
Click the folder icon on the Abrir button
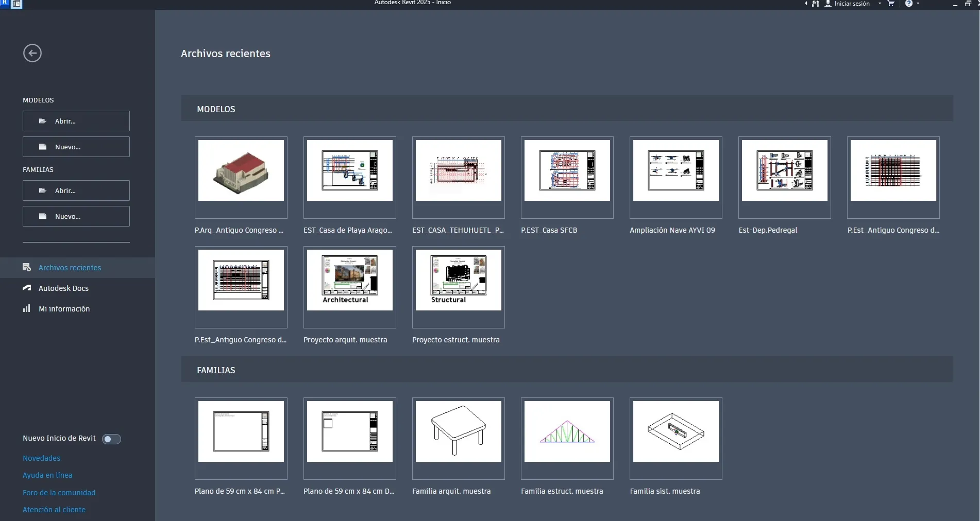[x=43, y=121]
